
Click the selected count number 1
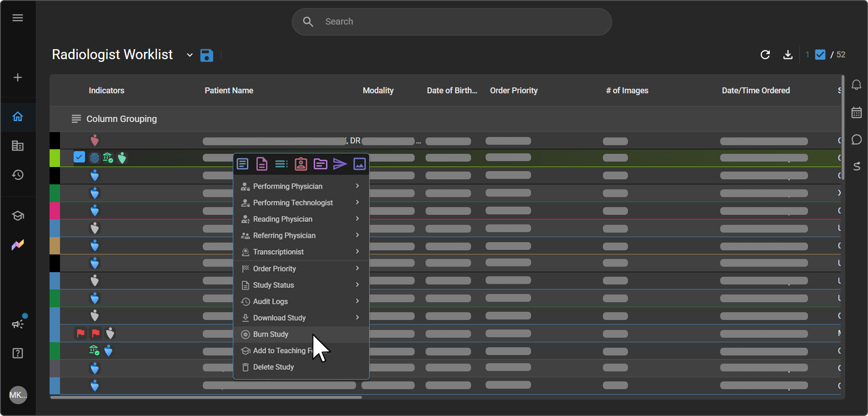pos(808,55)
